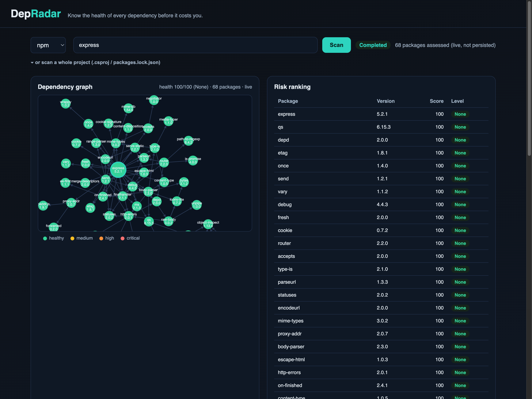Select the router package row

coord(381,243)
